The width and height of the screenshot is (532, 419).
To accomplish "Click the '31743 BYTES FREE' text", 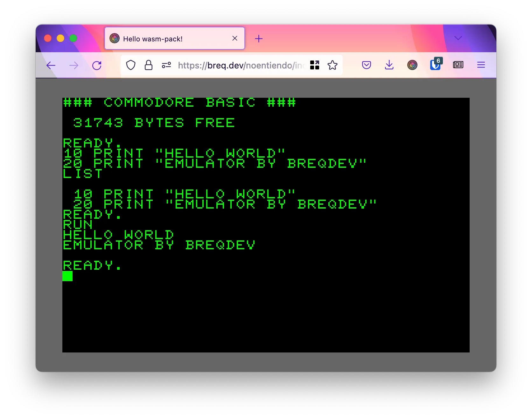I will 154,123.
